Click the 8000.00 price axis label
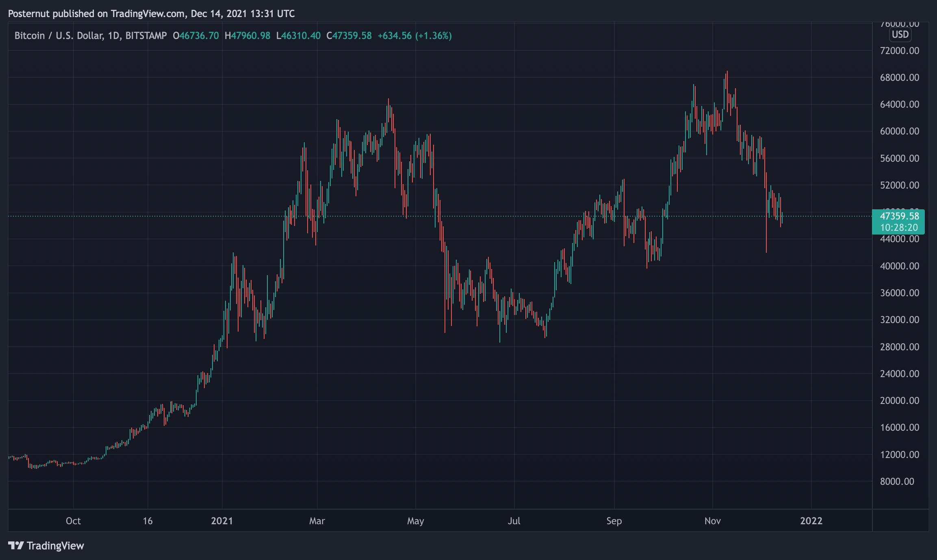This screenshot has width=937, height=560. pyautogui.click(x=897, y=482)
